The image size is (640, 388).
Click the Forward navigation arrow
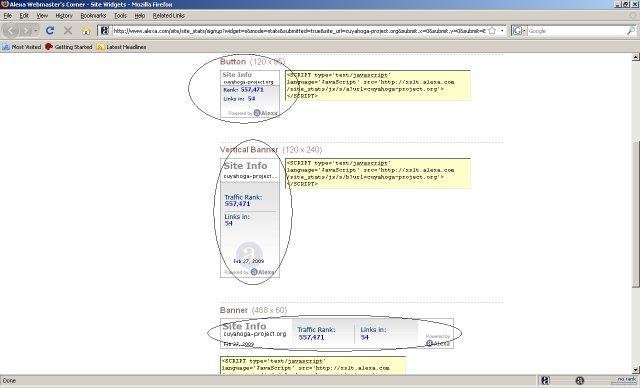click(27, 31)
